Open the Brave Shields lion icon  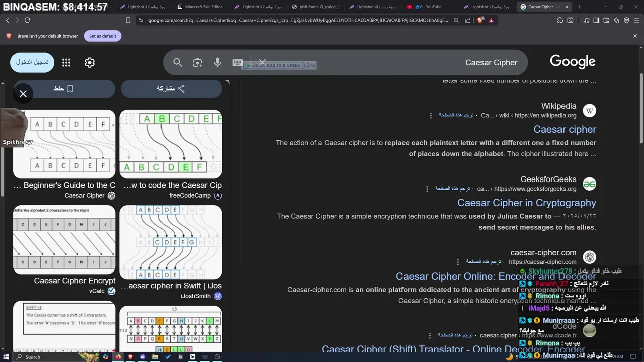point(480,20)
